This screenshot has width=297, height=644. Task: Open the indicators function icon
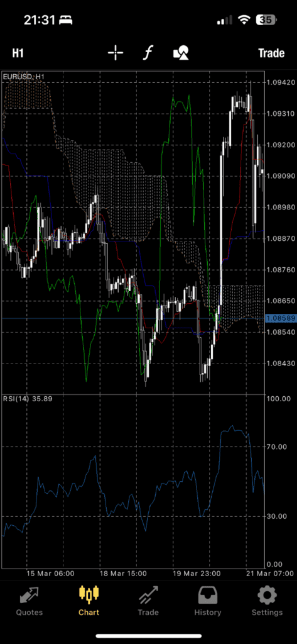[148, 53]
